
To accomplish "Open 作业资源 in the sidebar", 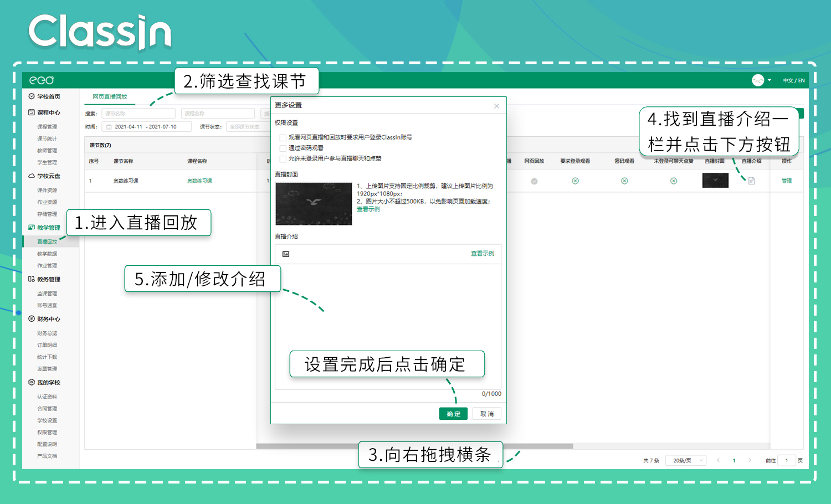I will pos(47,202).
